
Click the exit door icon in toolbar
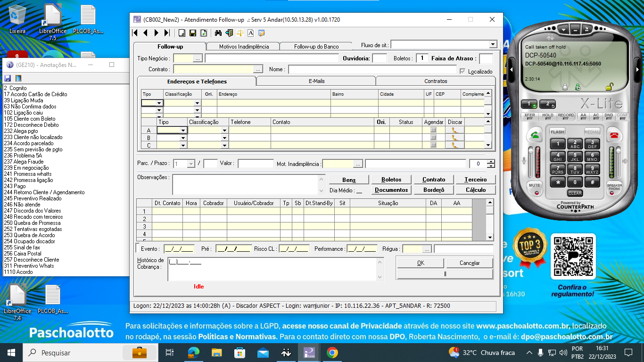[229, 33]
